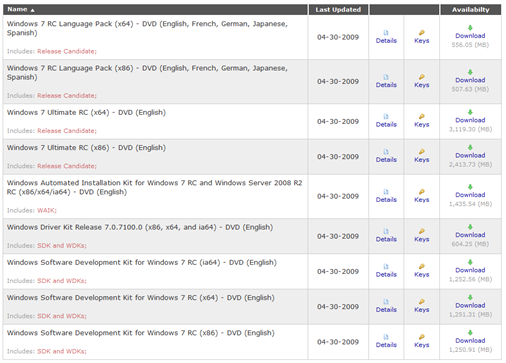Image resolution: width=506 pixels, height=363 pixels.
Task: Click the green download arrow for the SDK Windows 7 RC (x86) row
Action: pyautogui.click(x=470, y=333)
